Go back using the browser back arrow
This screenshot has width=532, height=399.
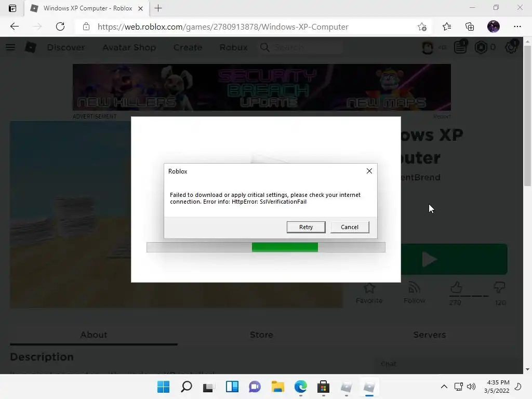click(x=14, y=26)
